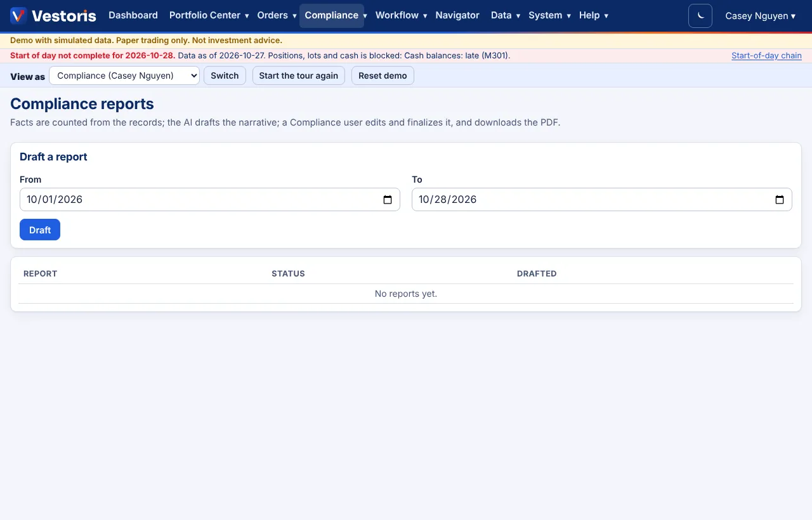
Task: Expand the Data menu
Action: pos(506,15)
